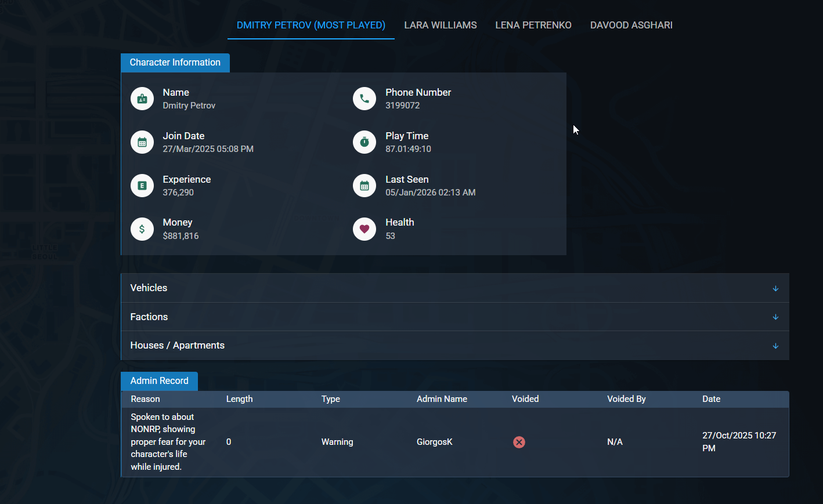823x504 pixels.
Task: Click the down arrow on the Vehicles row
Action: pyautogui.click(x=775, y=288)
